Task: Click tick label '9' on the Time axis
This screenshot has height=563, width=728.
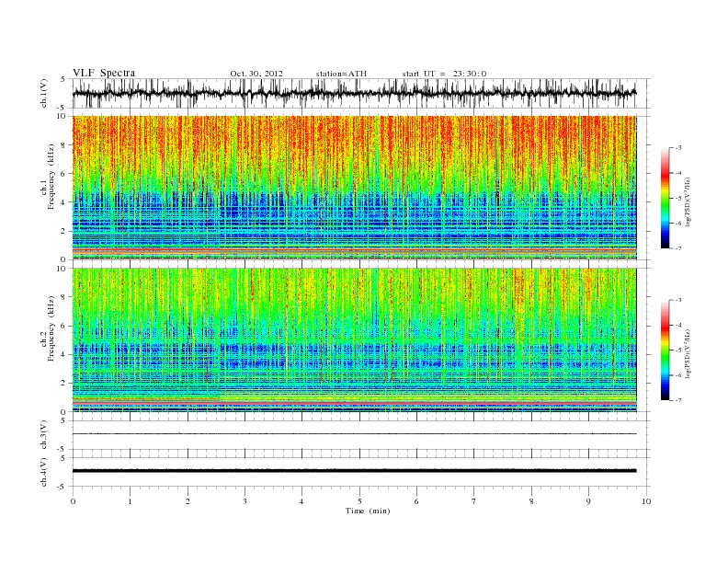Action: (x=588, y=501)
